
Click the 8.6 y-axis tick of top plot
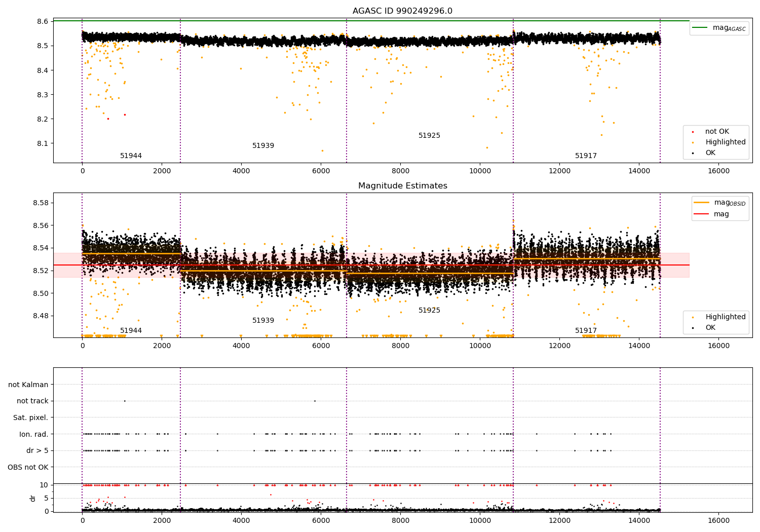tap(43, 22)
